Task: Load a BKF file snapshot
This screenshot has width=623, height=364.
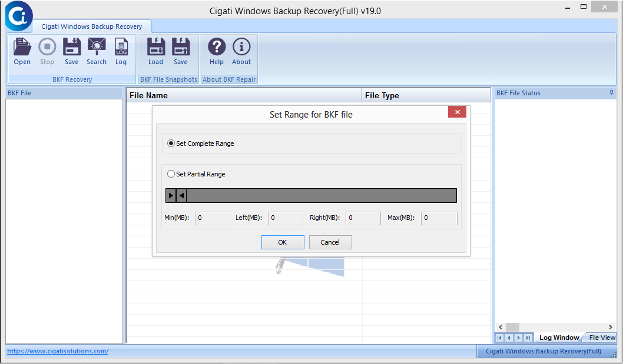Action: click(x=155, y=52)
